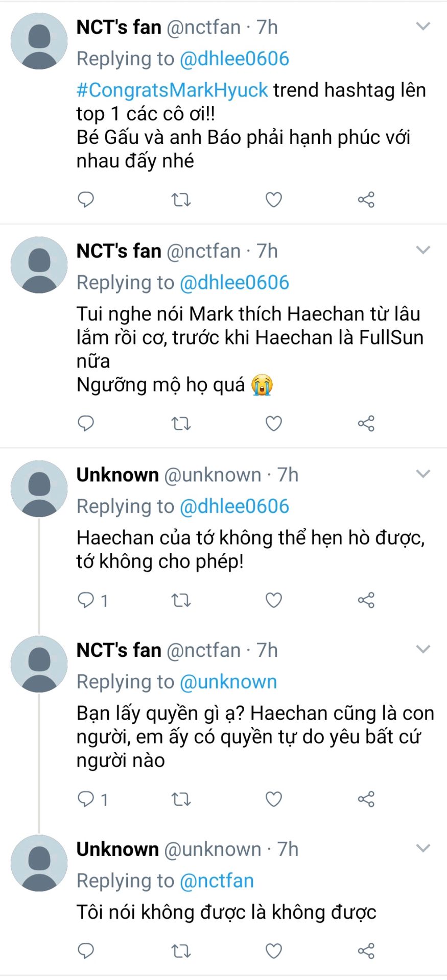Retweet the #CongratsMarkHyuck tweet
The width and height of the screenshot is (447, 980).
click(180, 200)
